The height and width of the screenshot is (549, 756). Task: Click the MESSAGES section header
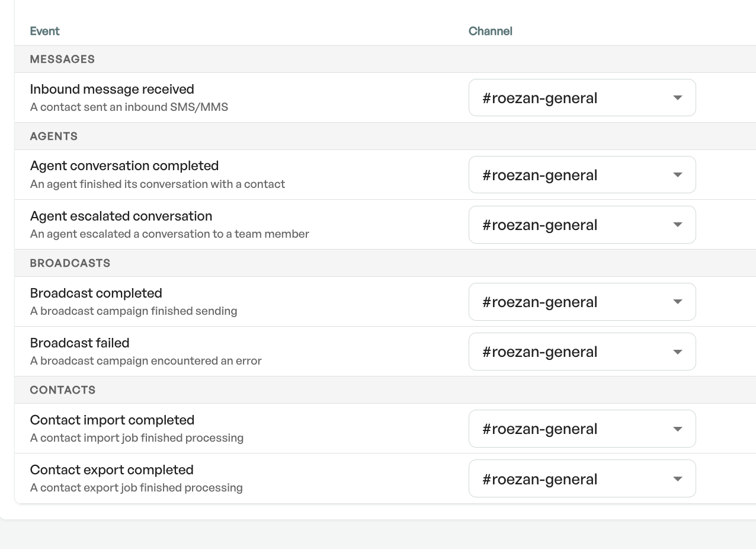coord(62,59)
